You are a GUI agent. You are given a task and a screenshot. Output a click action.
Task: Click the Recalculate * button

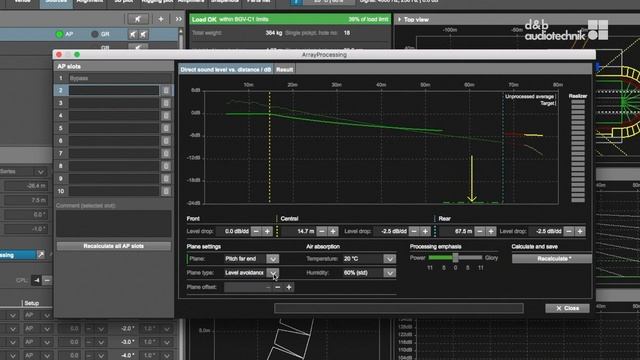pos(552,259)
